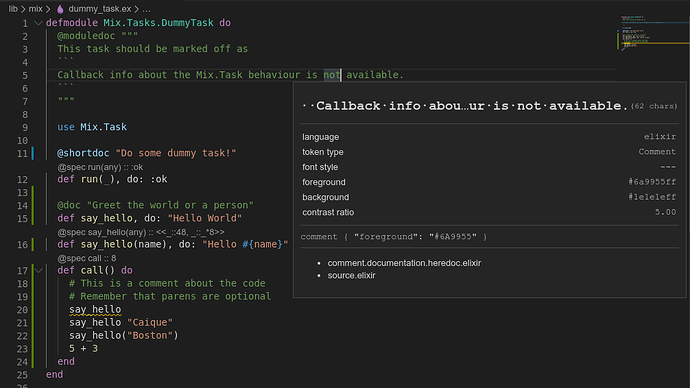
Task: Click the '@spec call :: 8' code lens
Action: [87, 258]
